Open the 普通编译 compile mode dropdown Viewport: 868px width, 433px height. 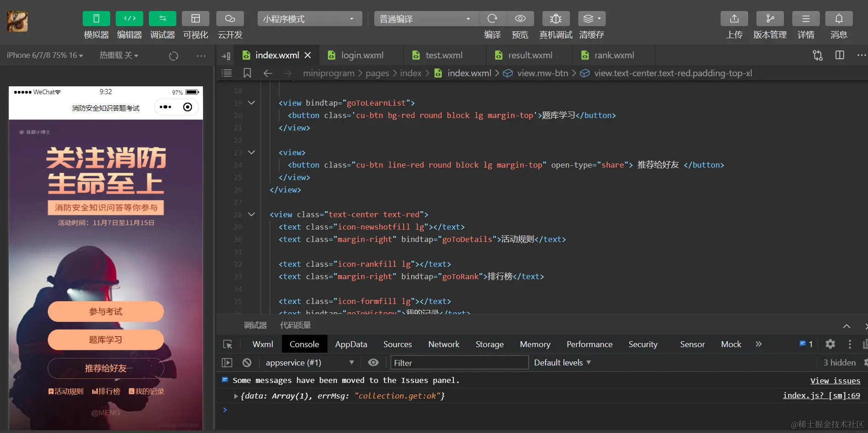pos(425,19)
